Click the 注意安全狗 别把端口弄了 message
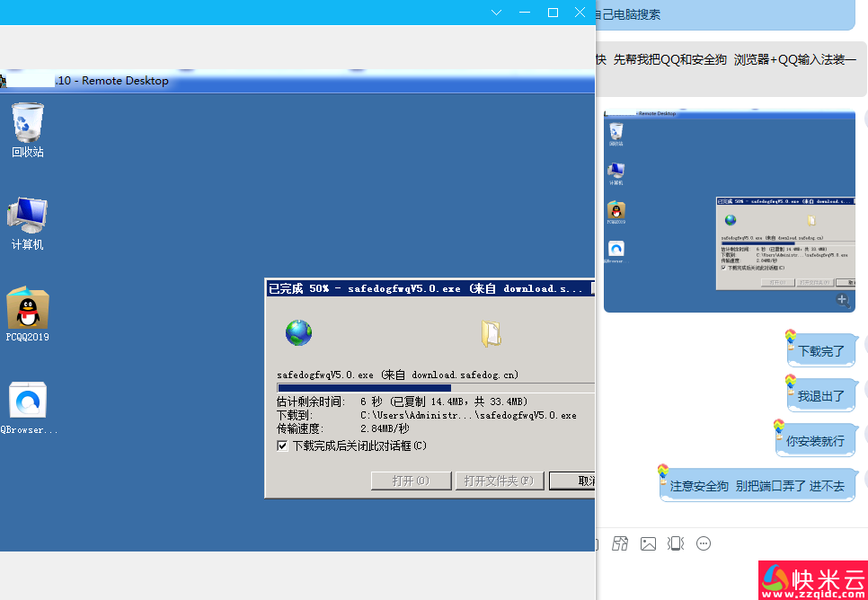This screenshot has height=600, width=868. (x=757, y=485)
